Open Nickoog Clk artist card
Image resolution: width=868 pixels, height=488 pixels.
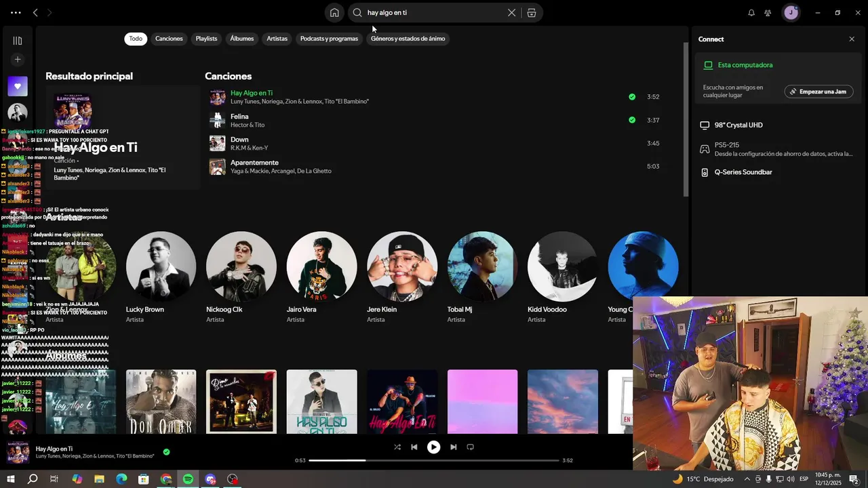(241, 278)
